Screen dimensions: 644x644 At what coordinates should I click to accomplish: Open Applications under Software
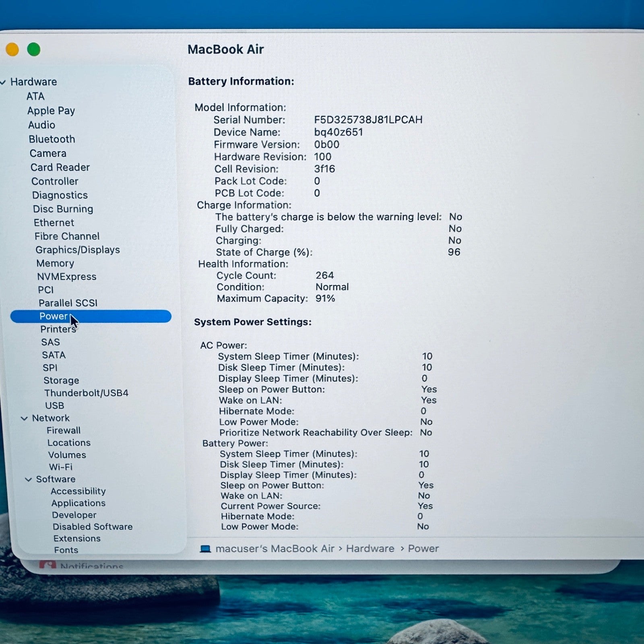click(78, 503)
